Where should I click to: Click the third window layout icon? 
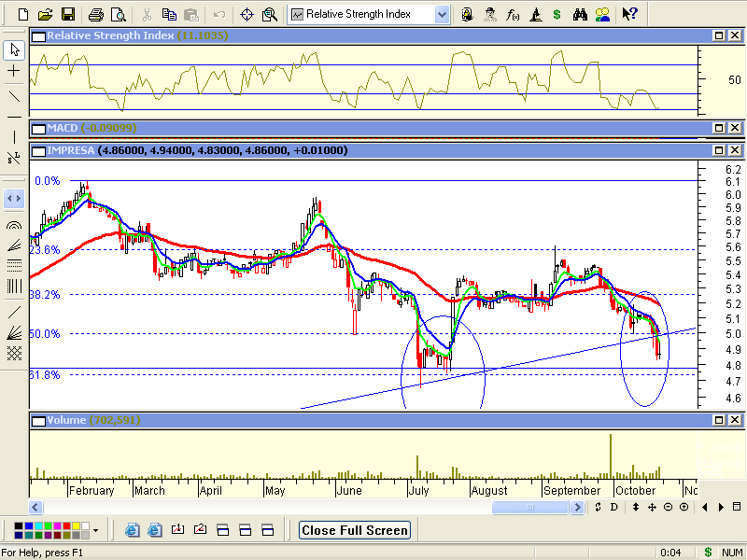pyautogui.click(x=268, y=530)
